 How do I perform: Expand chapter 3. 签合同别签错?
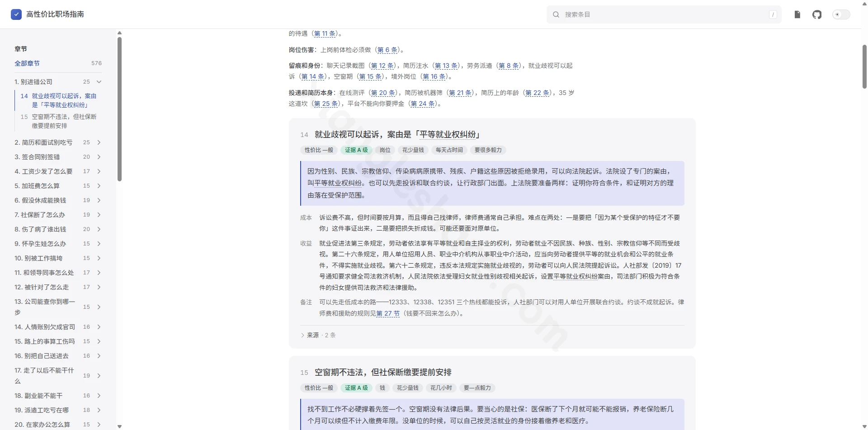pyautogui.click(x=99, y=157)
